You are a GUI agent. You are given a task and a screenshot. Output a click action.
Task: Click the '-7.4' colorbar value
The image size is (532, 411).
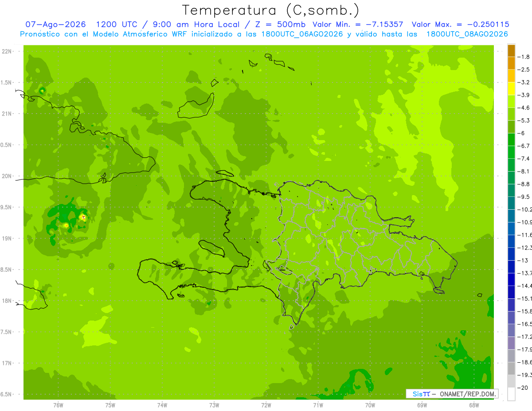(x=524, y=158)
